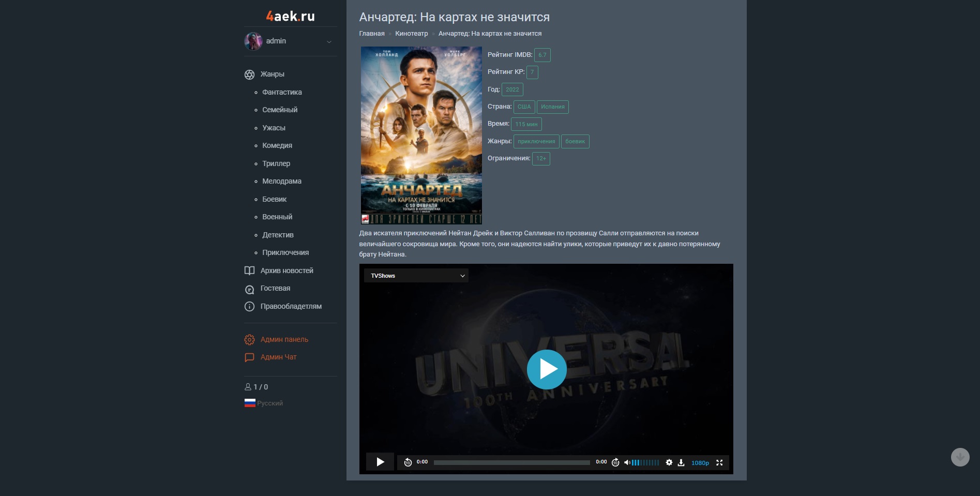The image size is (980, 496).
Task: Click the video progress bar
Action: click(x=511, y=462)
